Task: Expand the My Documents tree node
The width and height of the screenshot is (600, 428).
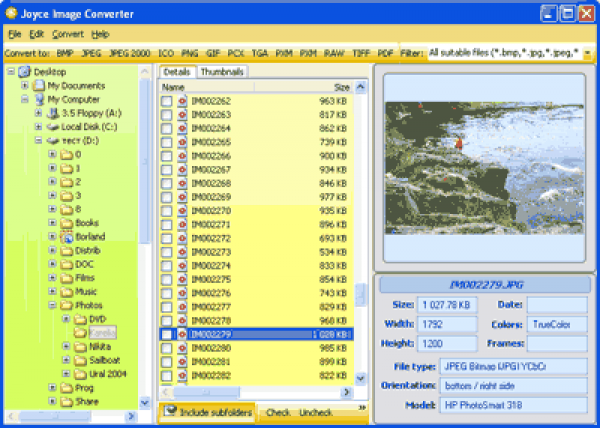Action: [x=24, y=86]
